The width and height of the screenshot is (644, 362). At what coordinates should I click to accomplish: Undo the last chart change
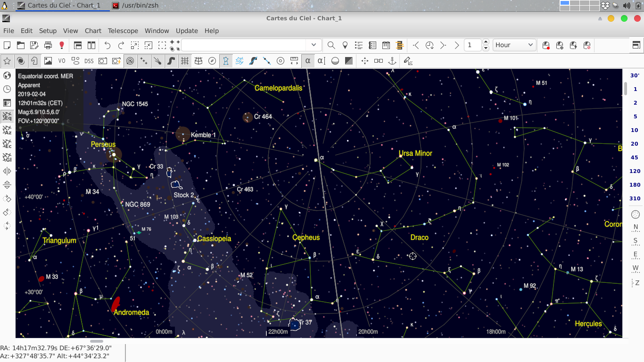coord(107,45)
